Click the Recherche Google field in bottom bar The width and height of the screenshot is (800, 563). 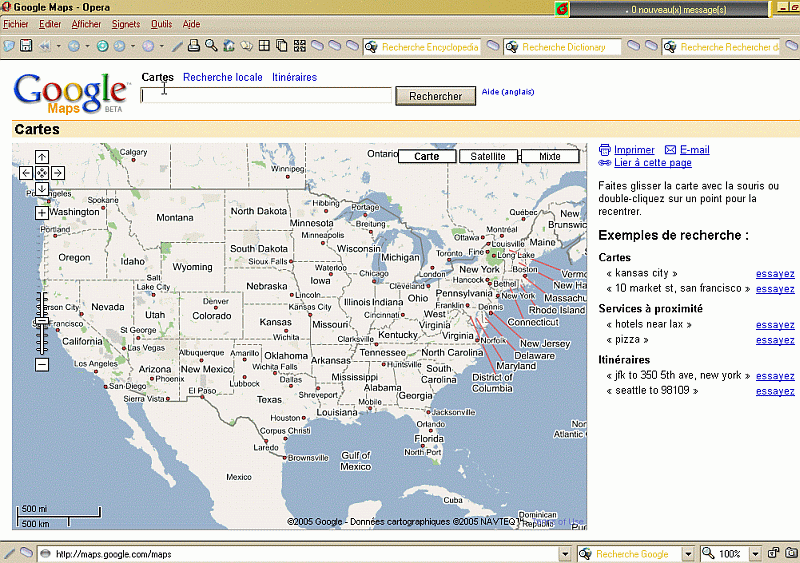click(637, 554)
